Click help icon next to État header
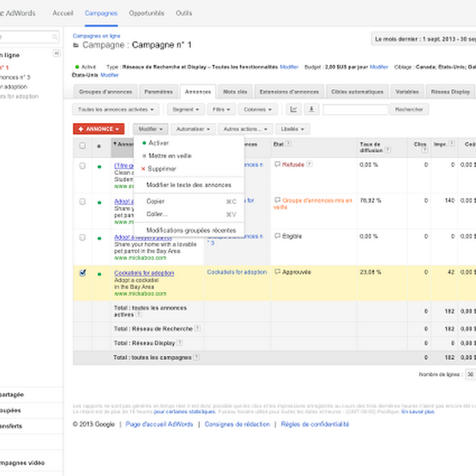The width and height of the screenshot is (476, 476). click(x=288, y=144)
